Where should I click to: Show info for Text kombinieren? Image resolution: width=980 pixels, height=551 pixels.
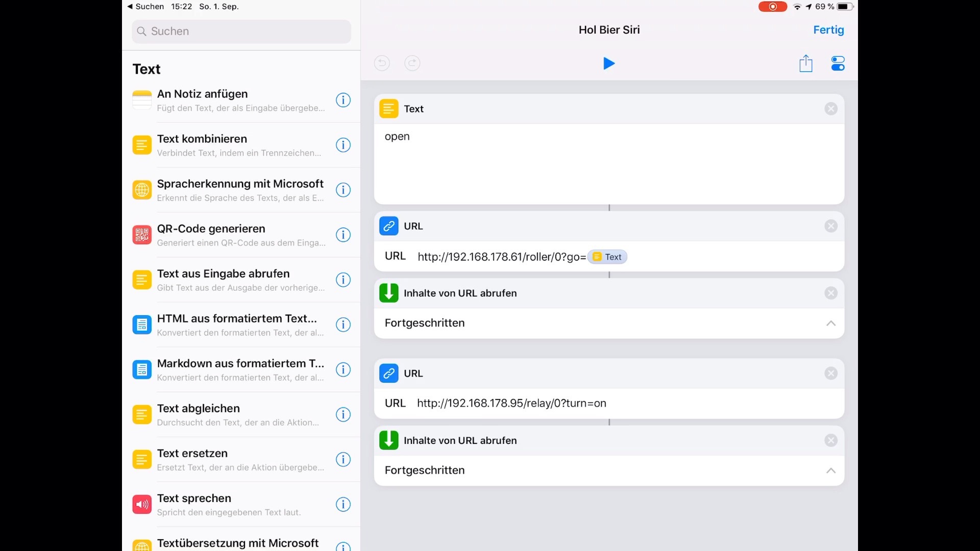click(x=343, y=145)
